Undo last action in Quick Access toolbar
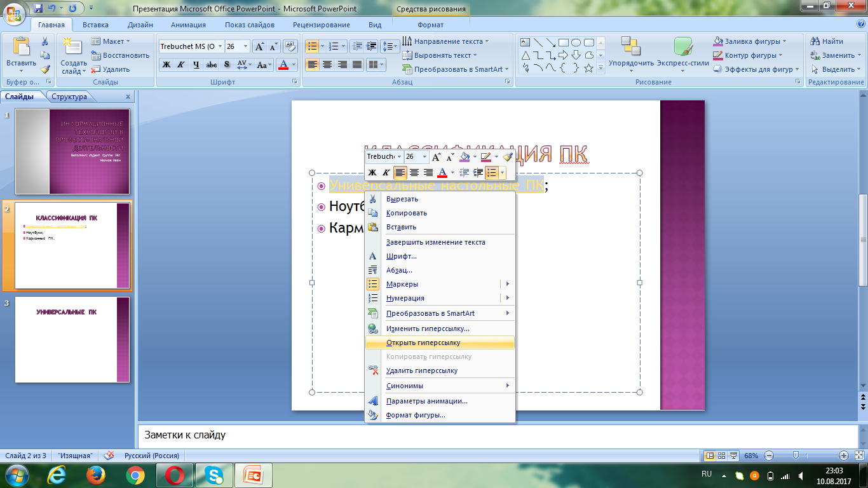Screen dimensions: 868x488 click(x=53, y=8)
